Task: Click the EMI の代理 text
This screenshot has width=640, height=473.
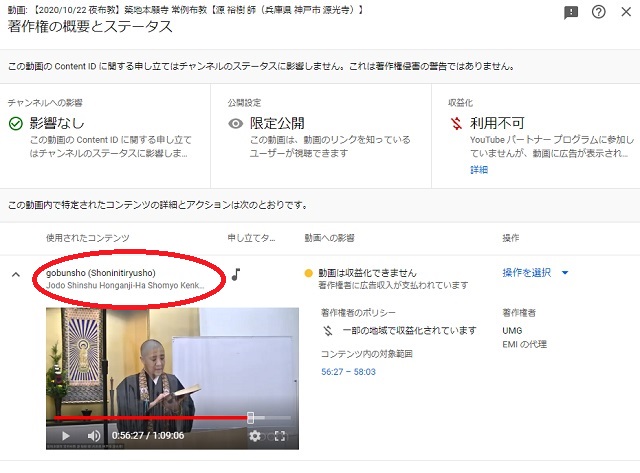Action: tap(524, 344)
